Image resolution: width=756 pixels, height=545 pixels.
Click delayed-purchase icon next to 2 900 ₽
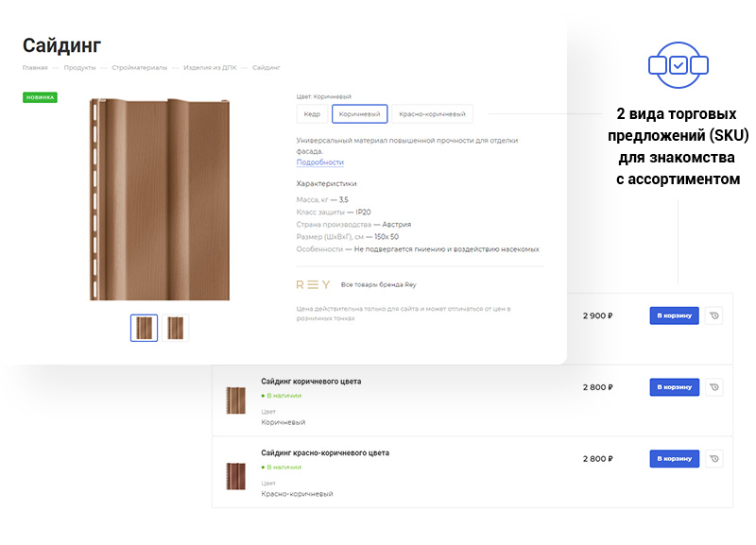713,315
